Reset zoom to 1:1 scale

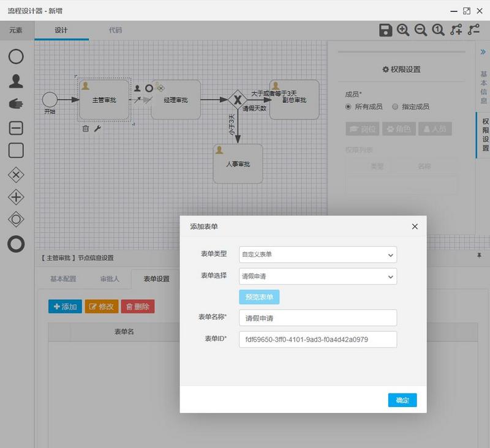pos(437,29)
